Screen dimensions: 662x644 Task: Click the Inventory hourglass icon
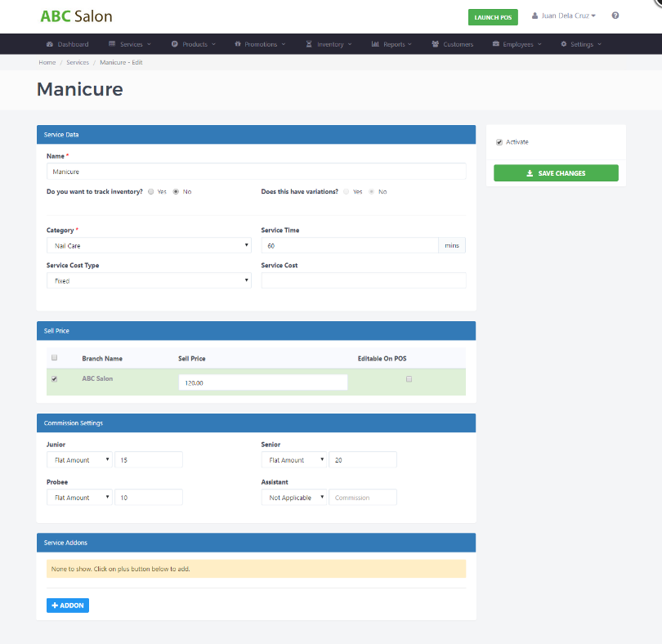(x=309, y=44)
